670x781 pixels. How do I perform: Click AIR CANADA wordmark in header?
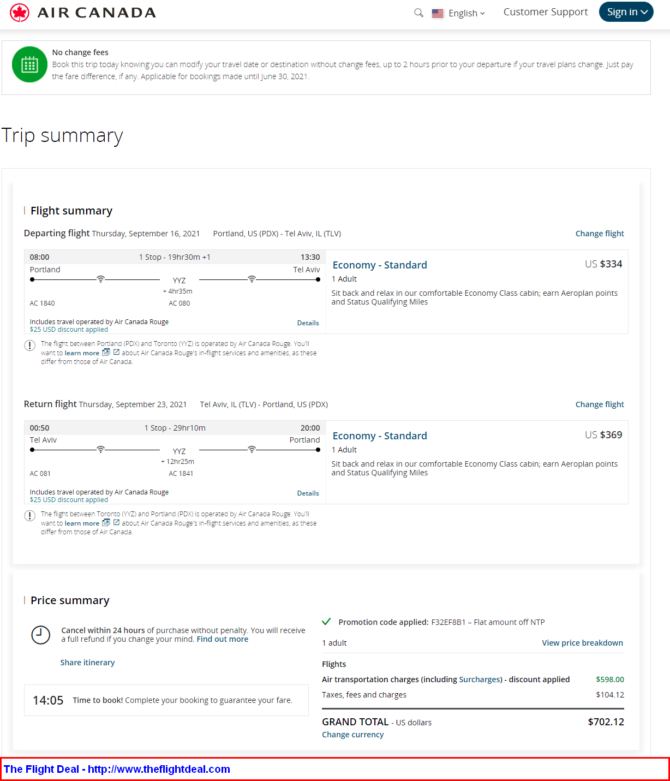pos(97,12)
